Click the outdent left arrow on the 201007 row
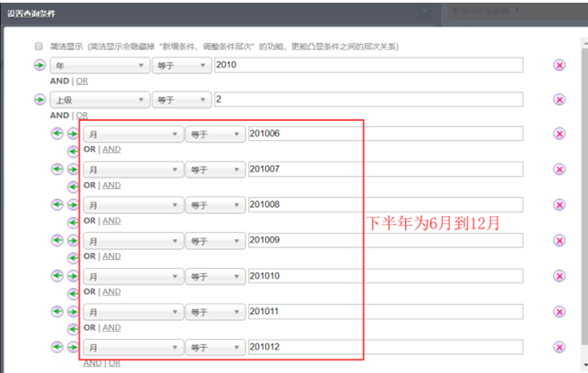Image resolution: width=588 pixels, height=373 pixels. click(57, 169)
